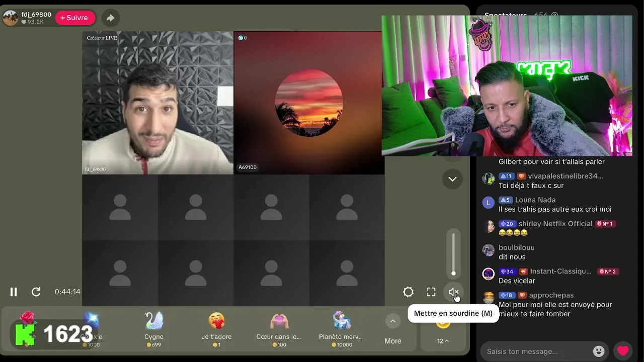Viewport: 644px width, 362px height.
Task: Follow fdj_69800 with Suivre button
Action: [x=74, y=18]
